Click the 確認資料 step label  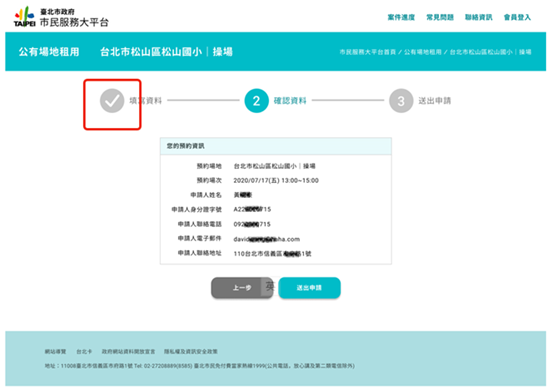(x=290, y=101)
